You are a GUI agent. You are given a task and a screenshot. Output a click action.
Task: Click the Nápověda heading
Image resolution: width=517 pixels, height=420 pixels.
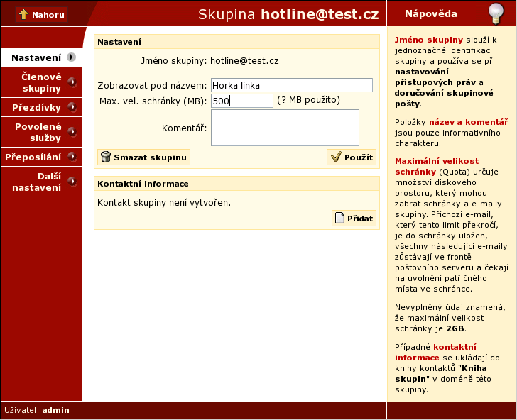(430, 14)
